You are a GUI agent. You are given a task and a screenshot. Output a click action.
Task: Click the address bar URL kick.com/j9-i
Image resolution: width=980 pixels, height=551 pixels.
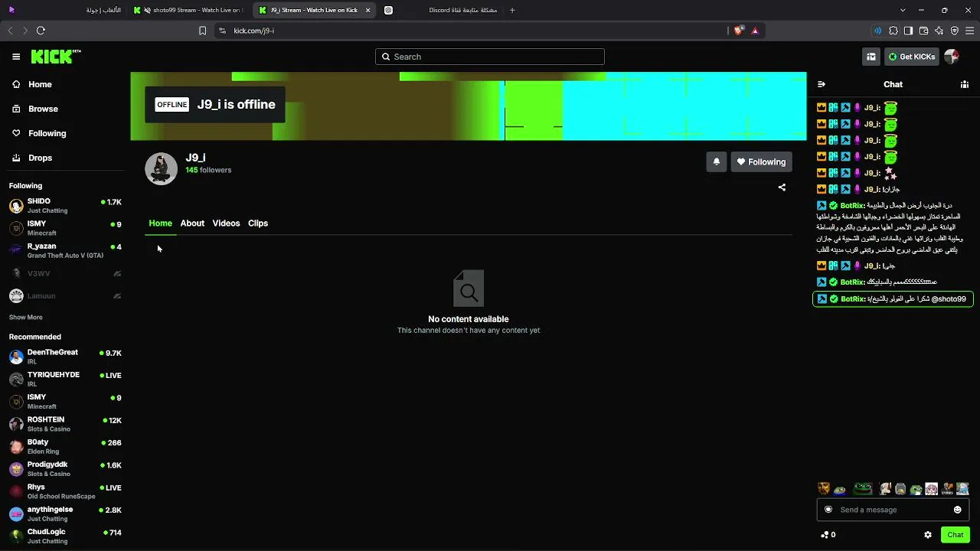pos(254,31)
